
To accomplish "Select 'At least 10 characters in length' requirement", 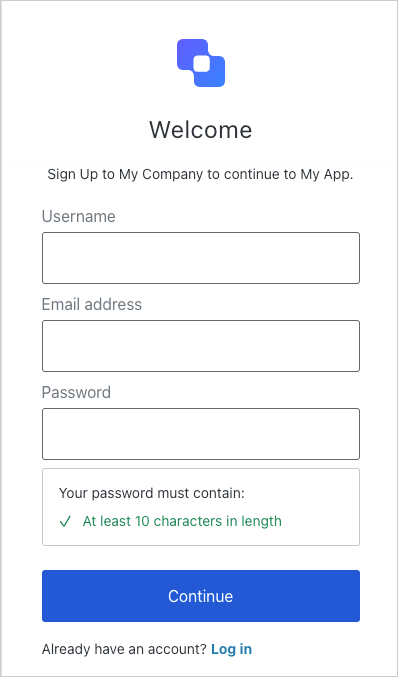I will pyautogui.click(x=182, y=521).
